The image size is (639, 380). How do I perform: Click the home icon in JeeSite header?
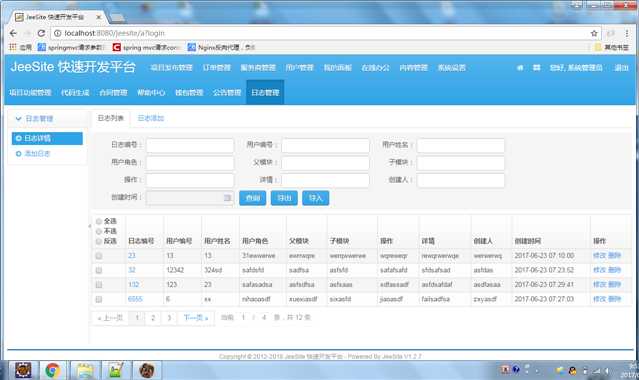[x=520, y=68]
